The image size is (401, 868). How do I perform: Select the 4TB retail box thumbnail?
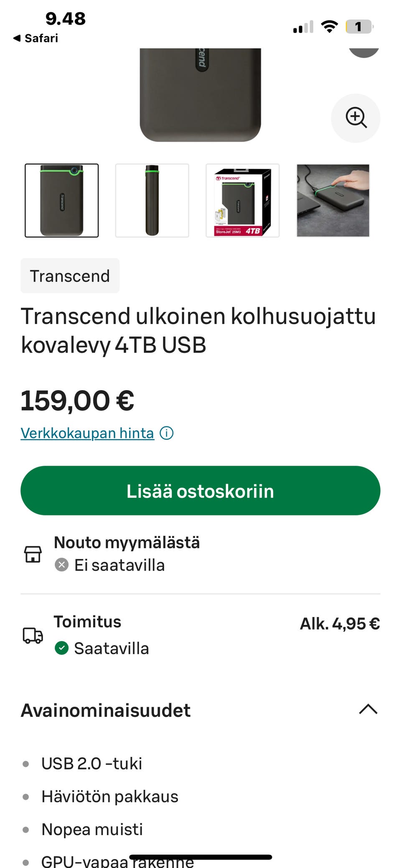point(242,201)
